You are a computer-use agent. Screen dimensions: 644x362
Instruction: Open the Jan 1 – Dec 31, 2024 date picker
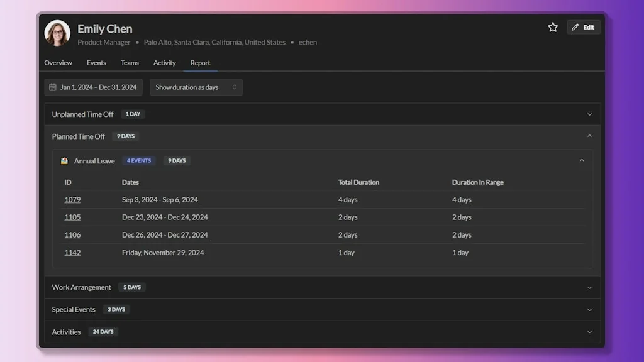click(x=93, y=87)
